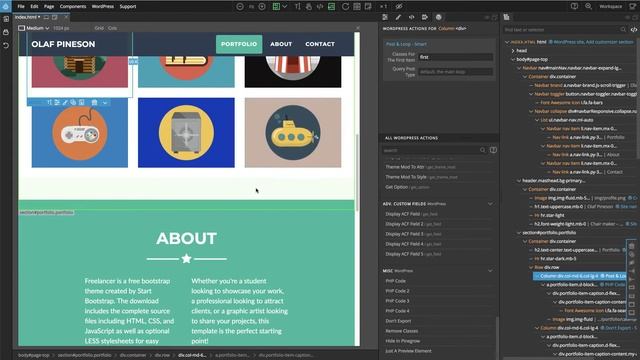Click the green page layout icon in top toolbar
The image size is (640, 360).
pos(276,7)
